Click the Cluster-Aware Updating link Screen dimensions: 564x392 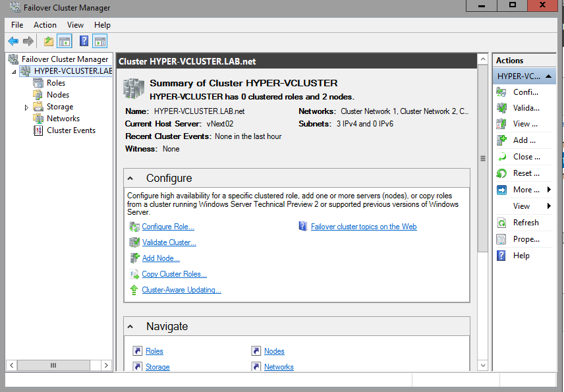[x=181, y=289]
